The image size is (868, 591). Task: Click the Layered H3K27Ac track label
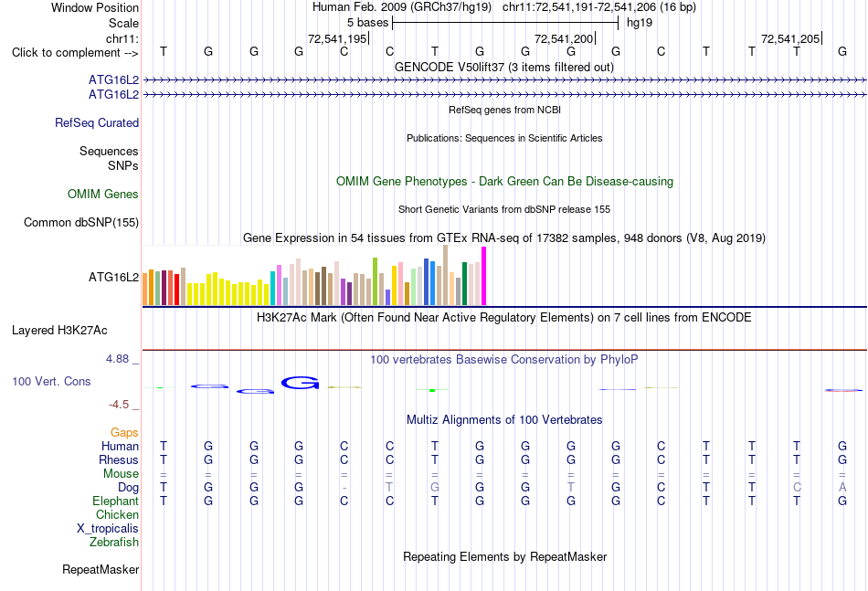tap(59, 331)
